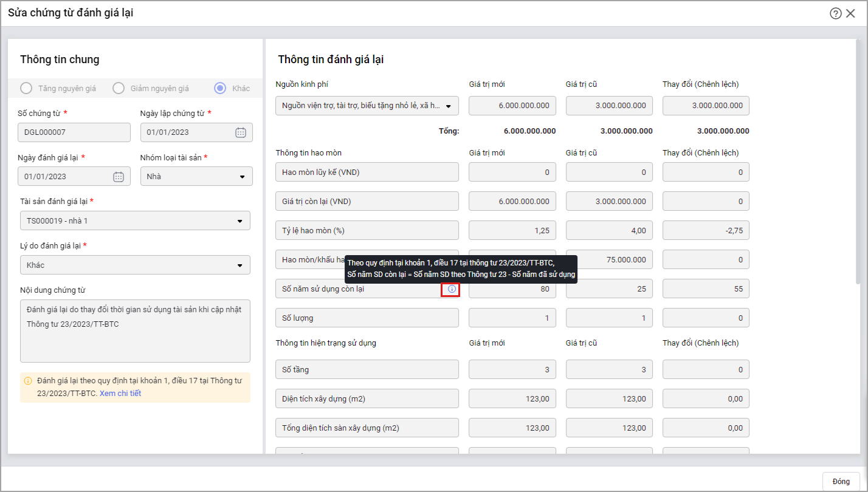868x492 pixels.
Task: Open calendar for Ngày lập chứng từ
Action: point(241,132)
